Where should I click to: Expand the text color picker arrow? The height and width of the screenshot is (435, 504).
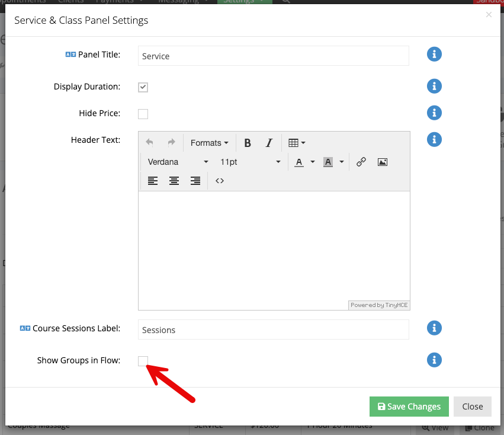click(313, 162)
